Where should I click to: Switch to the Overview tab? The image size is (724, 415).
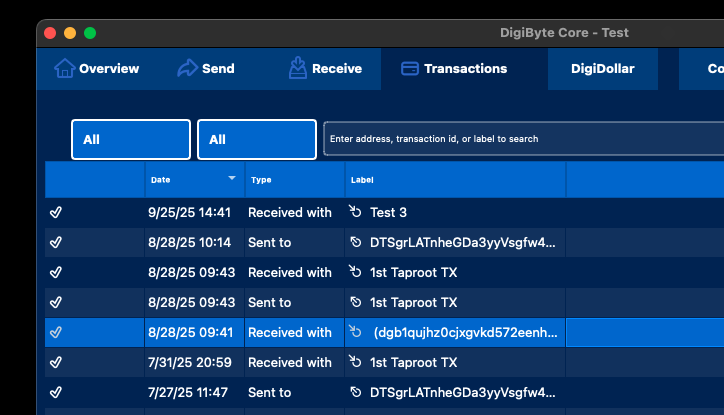point(97,68)
